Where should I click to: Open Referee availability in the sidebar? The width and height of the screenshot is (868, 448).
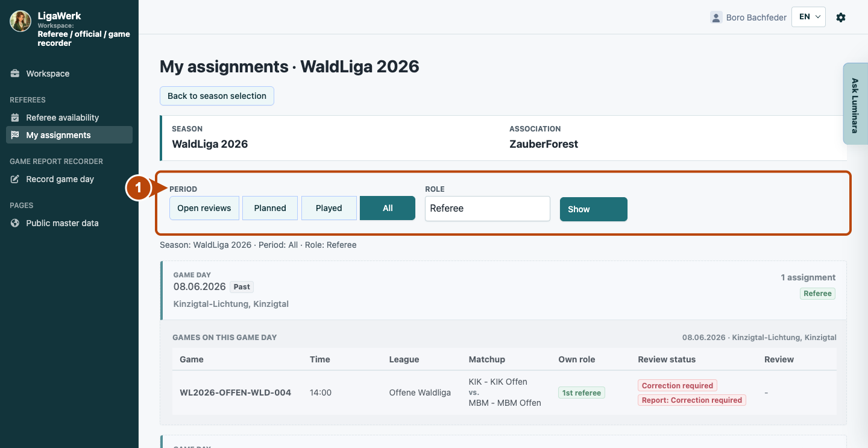pyautogui.click(x=69, y=118)
